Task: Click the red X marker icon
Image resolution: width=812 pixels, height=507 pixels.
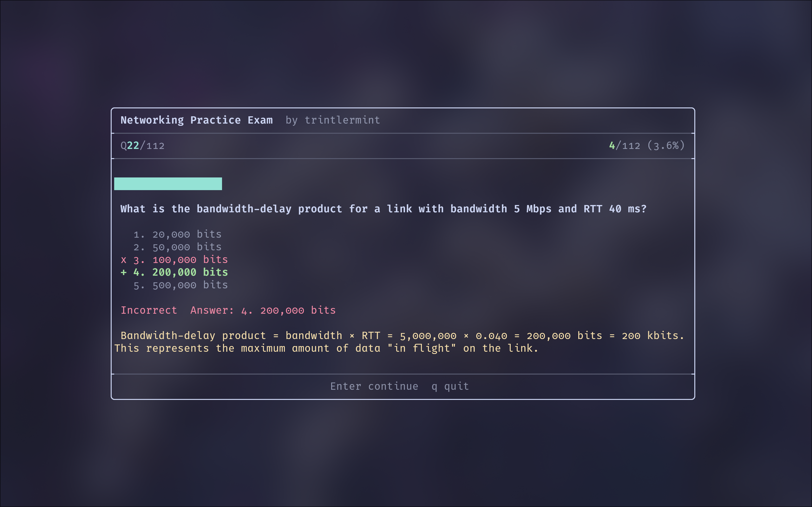Action: point(123,260)
